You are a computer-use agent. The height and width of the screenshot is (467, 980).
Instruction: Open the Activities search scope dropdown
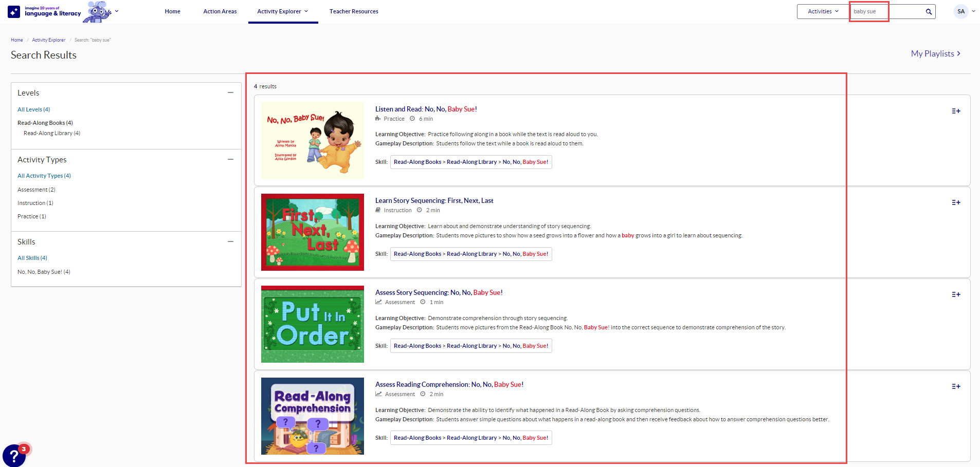[x=823, y=11]
